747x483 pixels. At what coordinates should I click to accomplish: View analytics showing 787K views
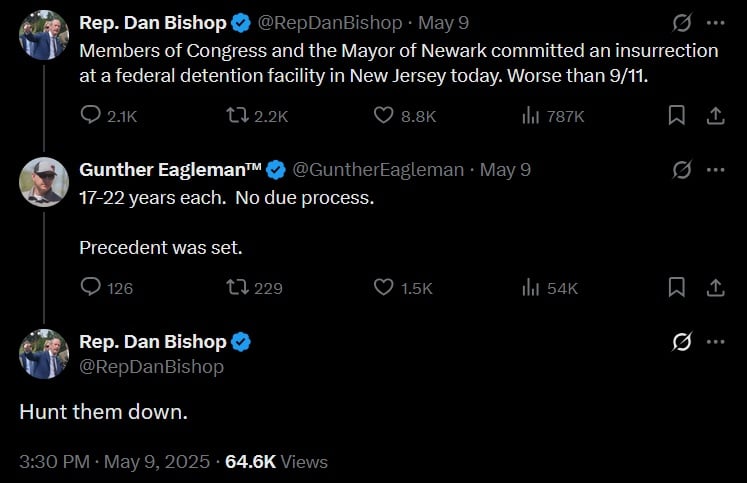point(531,116)
